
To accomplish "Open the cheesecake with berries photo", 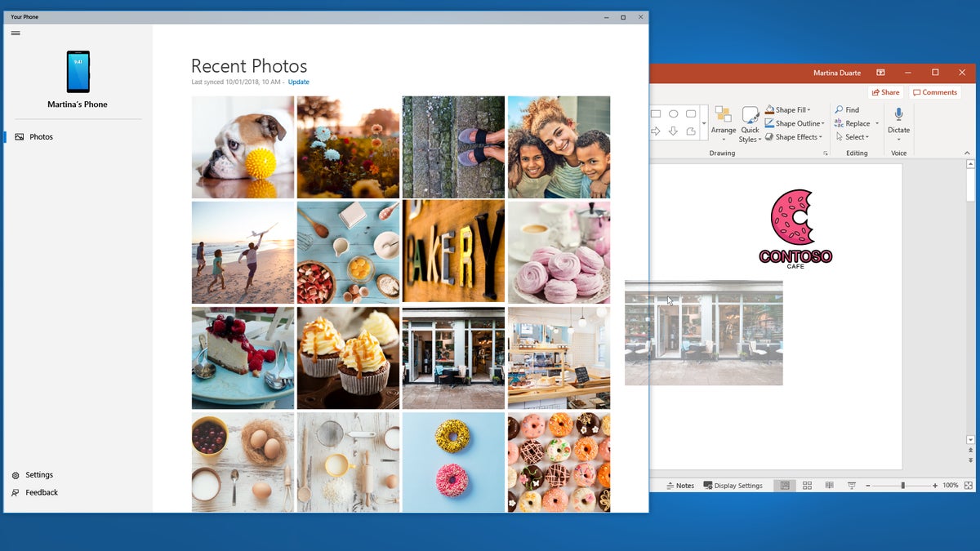I will tap(243, 358).
